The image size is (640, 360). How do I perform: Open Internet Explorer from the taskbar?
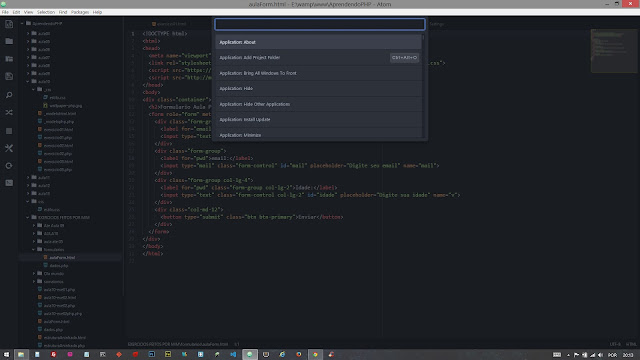tap(282, 355)
